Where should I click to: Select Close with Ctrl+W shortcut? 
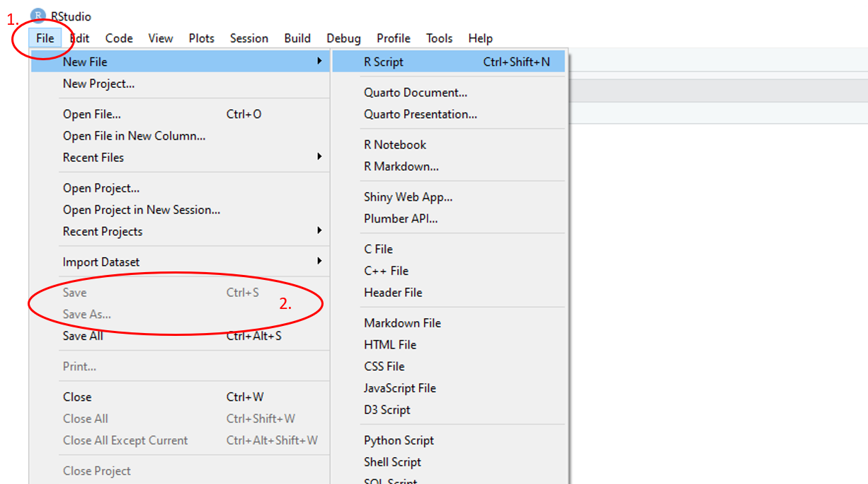[x=181, y=397]
